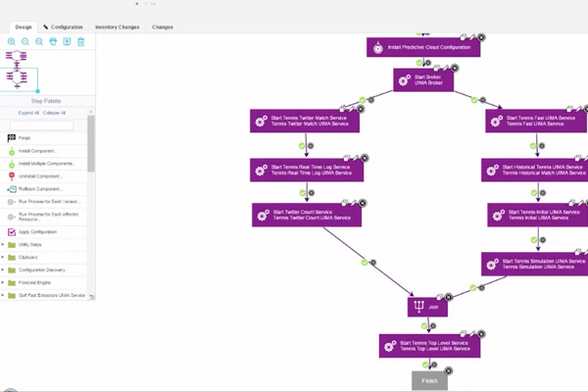Select Apply Configuration step in palette
Viewport: 588px width, 392px height.
43,232
